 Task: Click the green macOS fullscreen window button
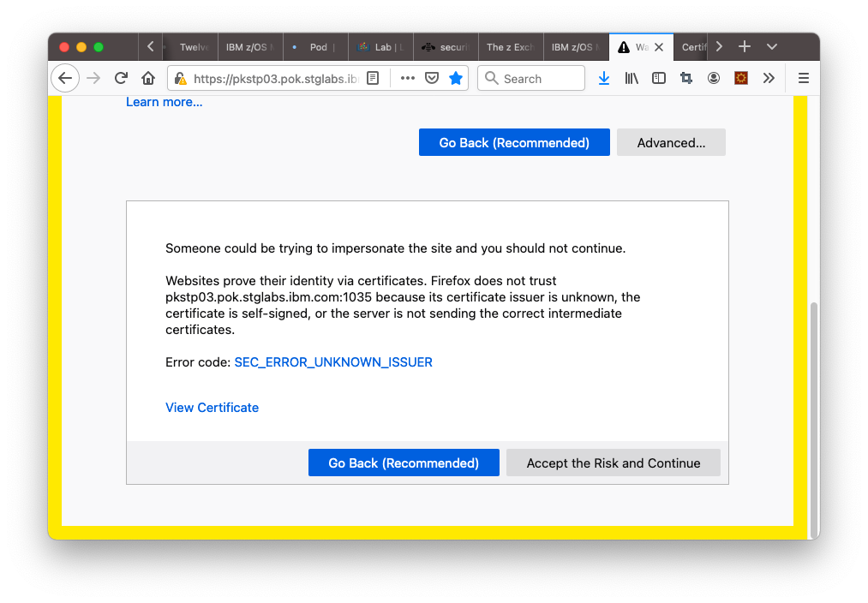click(99, 47)
